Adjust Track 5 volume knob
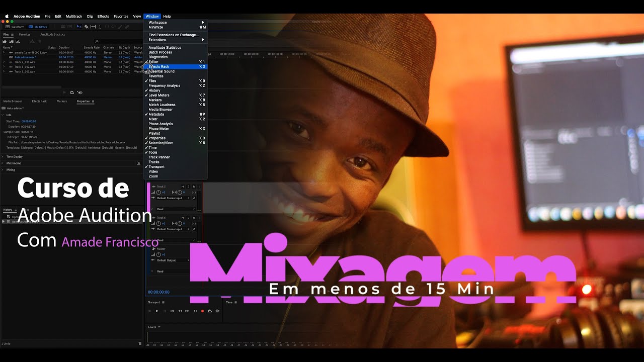 pyautogui.click(x=158, y=193)
